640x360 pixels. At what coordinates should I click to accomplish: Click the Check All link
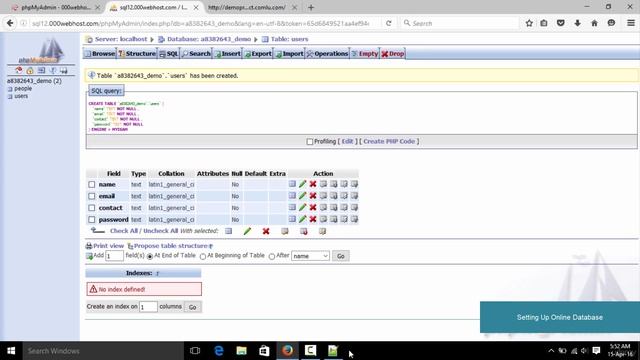(x=124, y=231)
